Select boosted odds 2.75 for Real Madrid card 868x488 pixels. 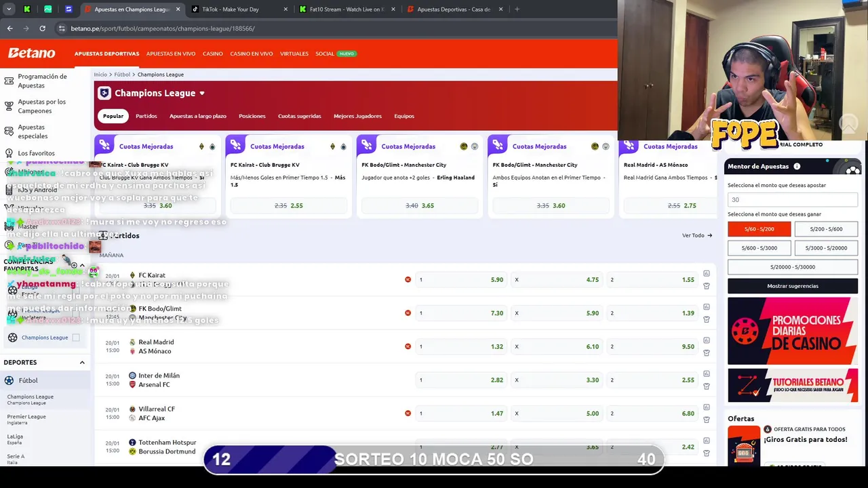click(x=682, y=205)
